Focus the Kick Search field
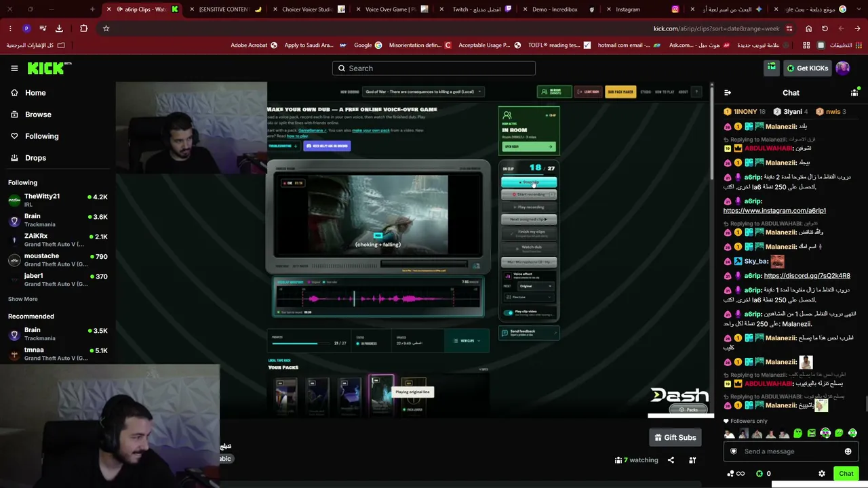 coord(434,68)
